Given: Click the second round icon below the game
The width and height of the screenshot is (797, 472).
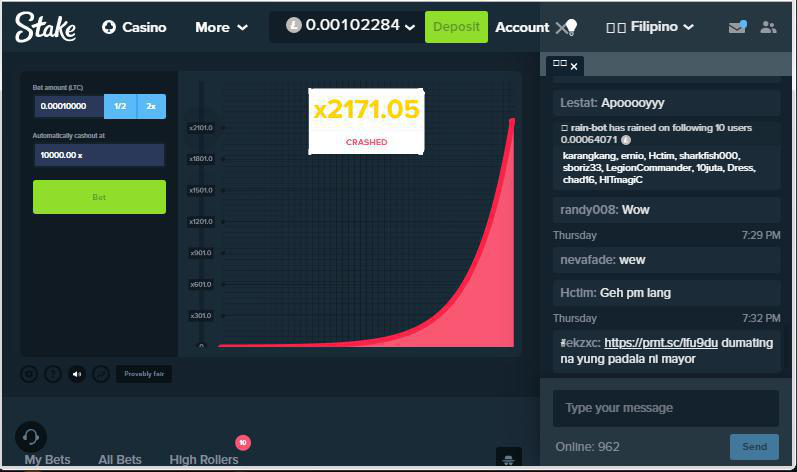Looking at the screenshot, I should [53, 374].
